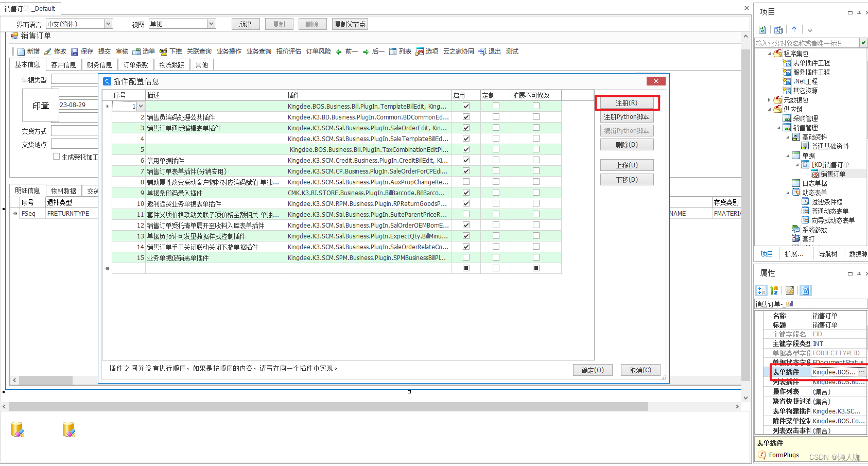
Task: Click the copy icon in 项目 panel toolbar
Action: pos(778,29)
